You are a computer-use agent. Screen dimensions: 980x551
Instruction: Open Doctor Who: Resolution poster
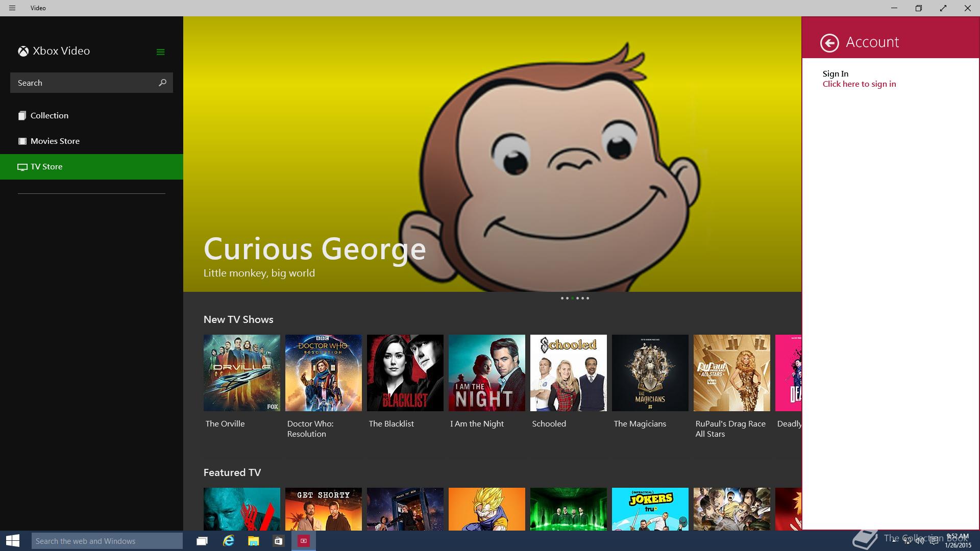click(324, 373)
